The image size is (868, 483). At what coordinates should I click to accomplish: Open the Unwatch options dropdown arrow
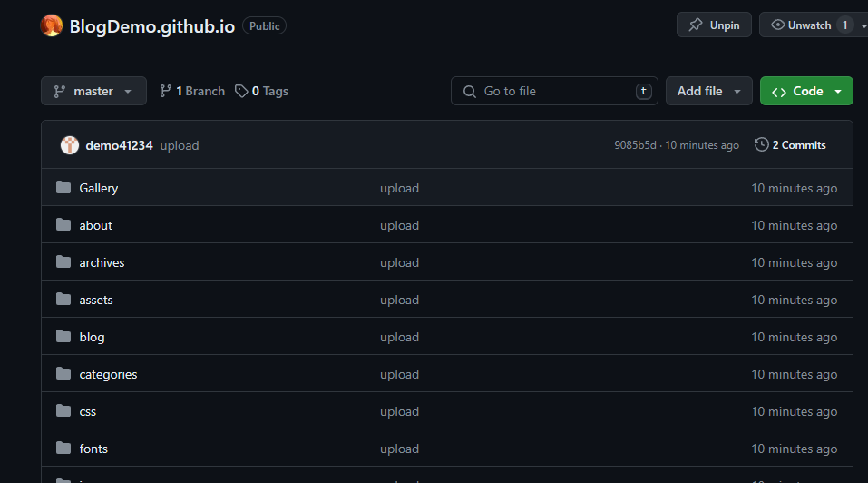tap(863, 25)
